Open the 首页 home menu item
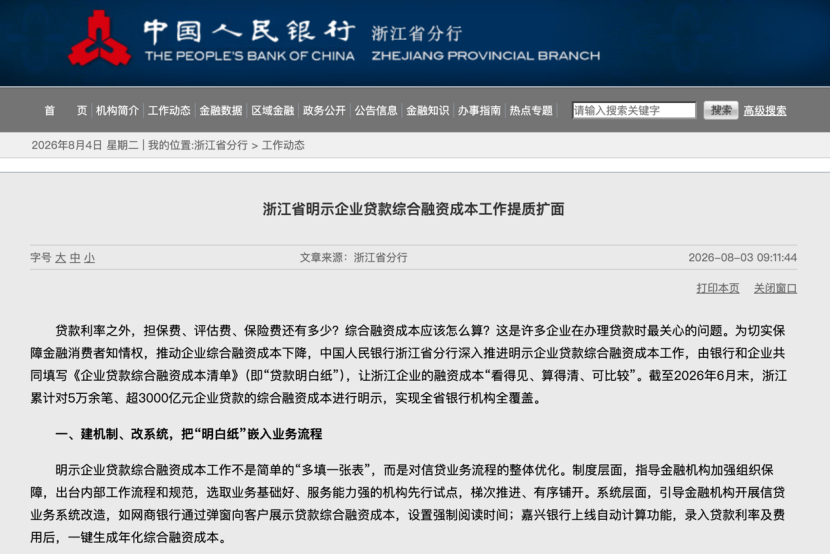This screenshot has height=554, width=830. pos(66,111)
